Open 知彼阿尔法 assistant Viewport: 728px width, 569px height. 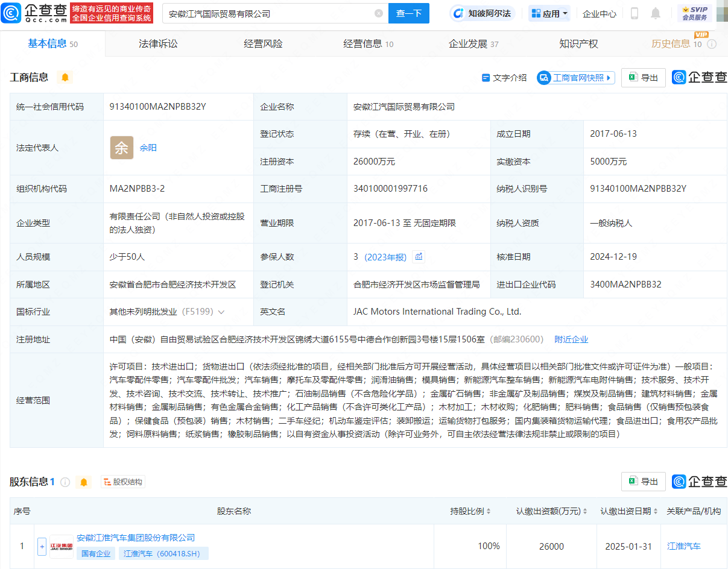[x=483, y=13]
